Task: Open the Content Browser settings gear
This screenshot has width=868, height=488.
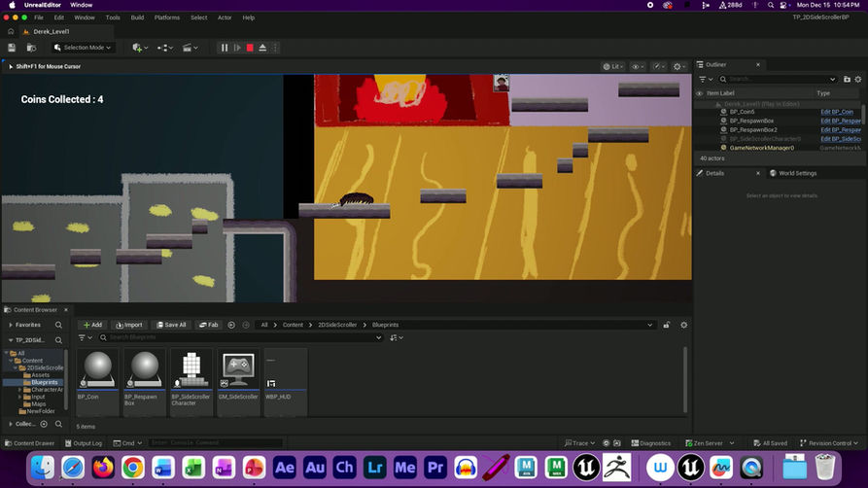Action: click(683, 325)
